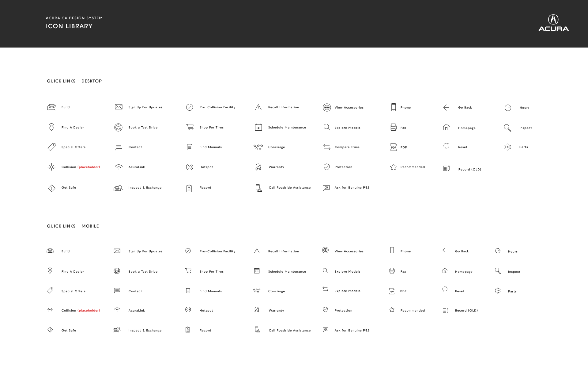Click desktop Explore Models magnifier icon
This screenshot has width=588, height=383.
point(327,127)
